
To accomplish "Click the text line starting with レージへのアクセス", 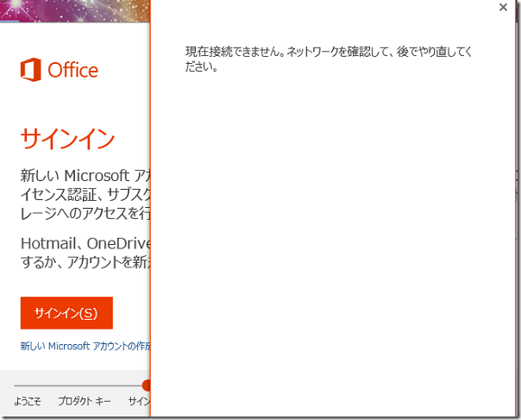I will [x=85, y=212].
